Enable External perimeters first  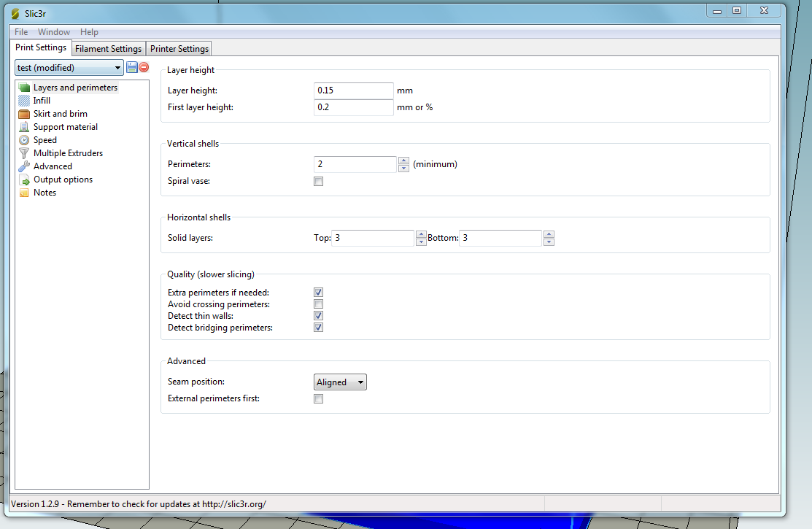click(319, 399)
